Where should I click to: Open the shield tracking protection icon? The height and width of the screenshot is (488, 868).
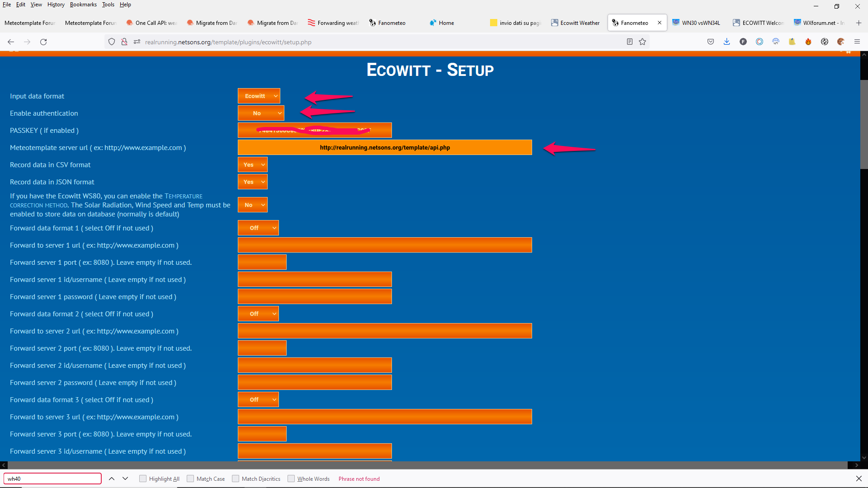tap(112, 42)
